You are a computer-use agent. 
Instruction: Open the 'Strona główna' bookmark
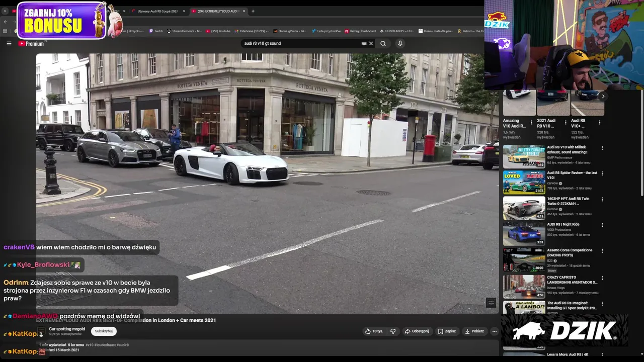[290, 31]
